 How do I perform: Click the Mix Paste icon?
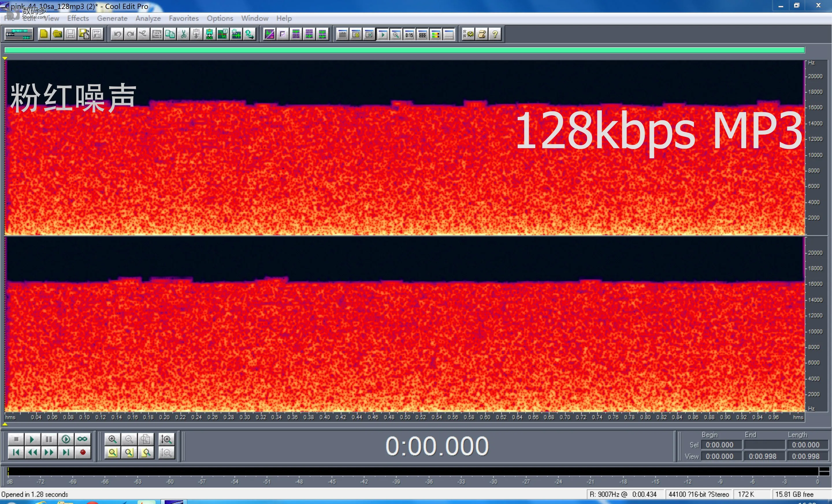click(209, 34)
